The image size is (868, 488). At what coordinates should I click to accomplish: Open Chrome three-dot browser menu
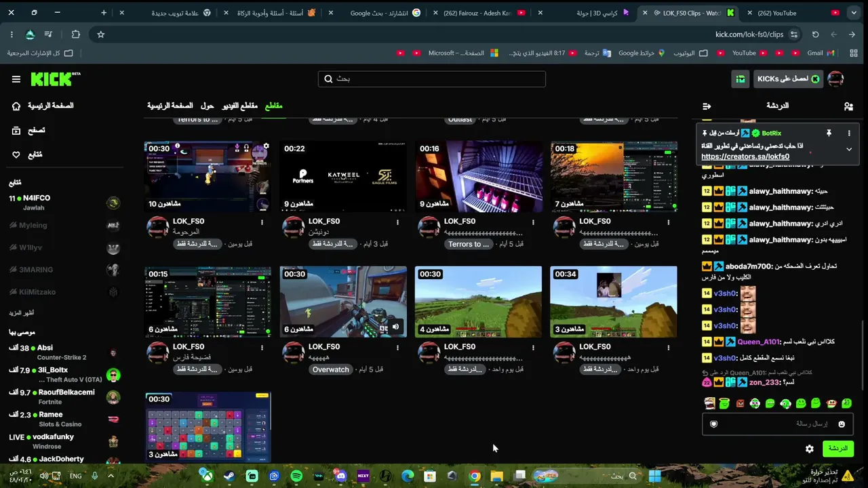click(x=12, y=35)
